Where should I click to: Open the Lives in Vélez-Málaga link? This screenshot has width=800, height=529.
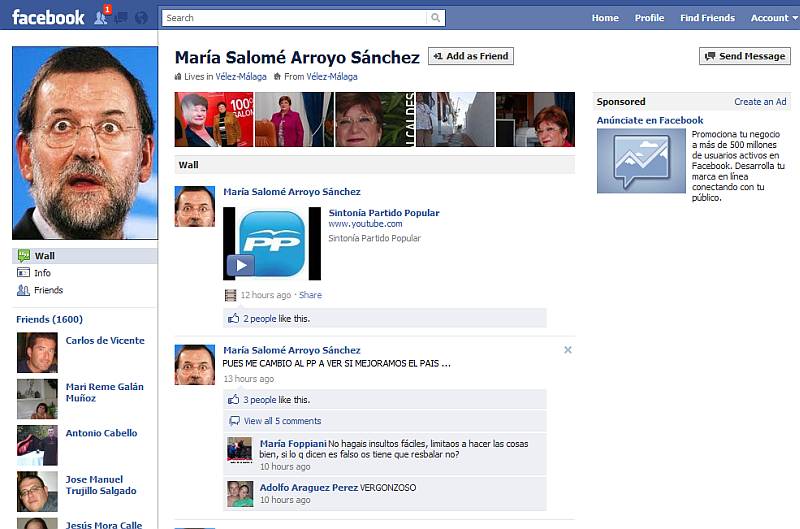pos(241,77)
